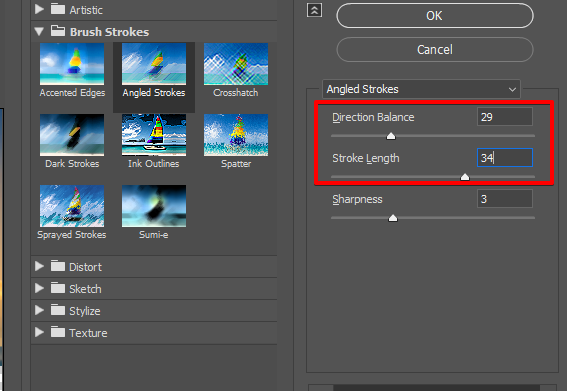
Task: Click the Ink Outlines caption text
Action: tap(154, 164)
